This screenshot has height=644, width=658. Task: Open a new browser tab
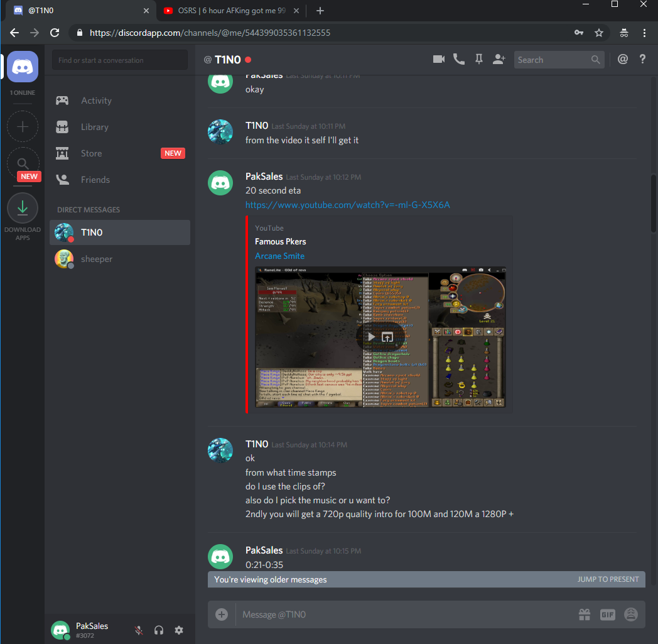pos(320,11)
